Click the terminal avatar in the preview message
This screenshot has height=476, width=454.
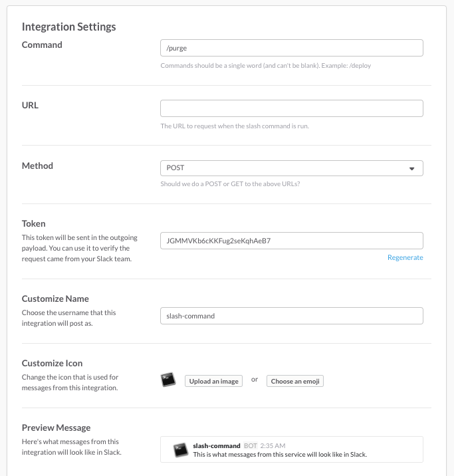tap(181, 450)
